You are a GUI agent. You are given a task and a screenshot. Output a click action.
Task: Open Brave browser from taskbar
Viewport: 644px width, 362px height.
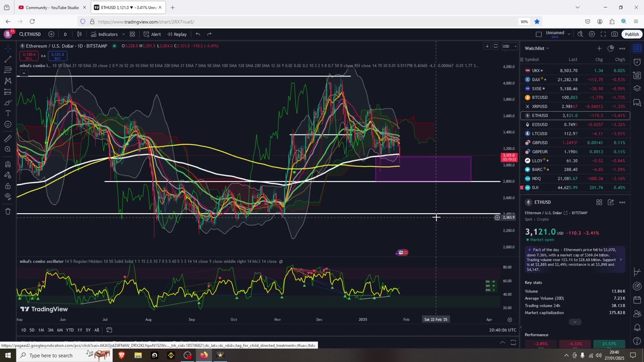121,355
